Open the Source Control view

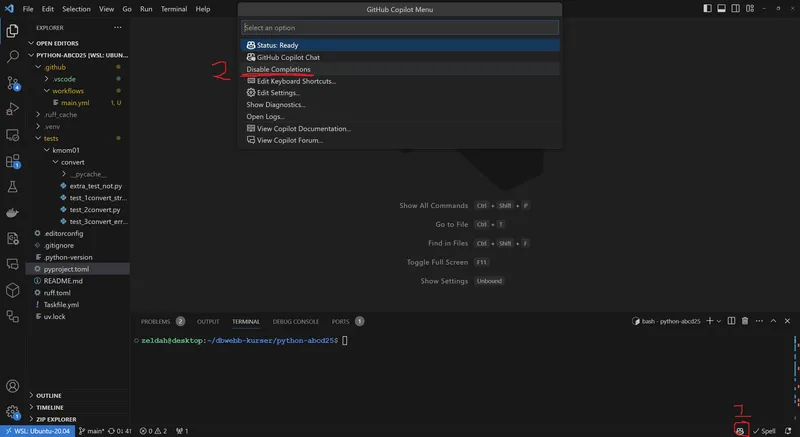point(12,83)
